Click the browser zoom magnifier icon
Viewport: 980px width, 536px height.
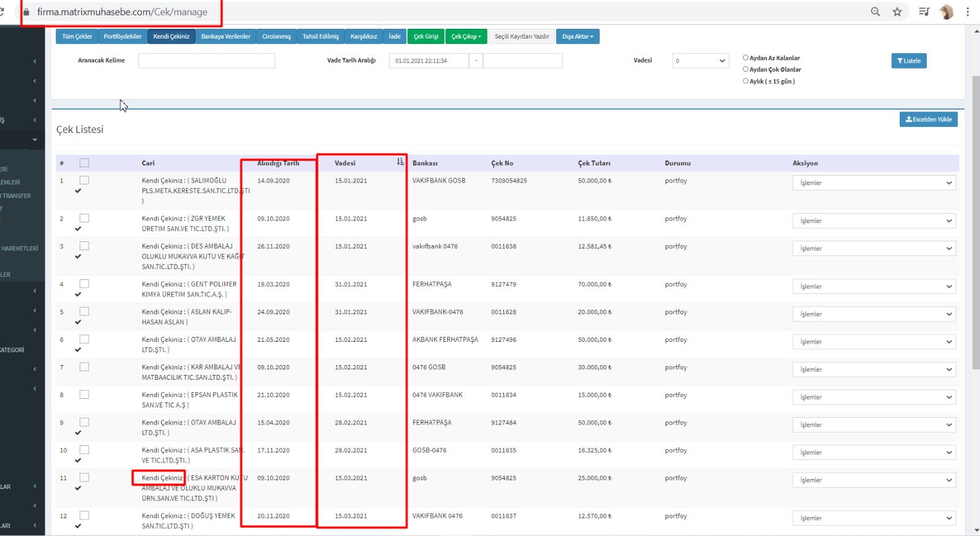click(875, 12)
